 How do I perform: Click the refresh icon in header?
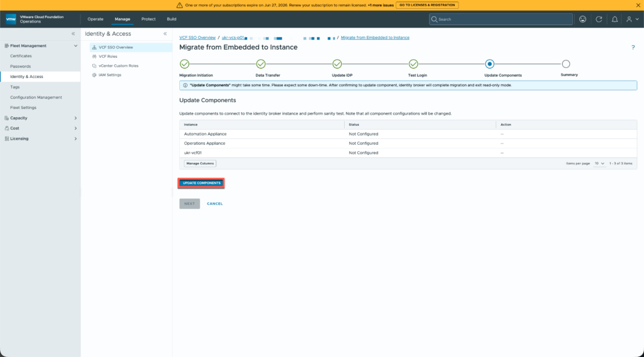coord(599,20)
